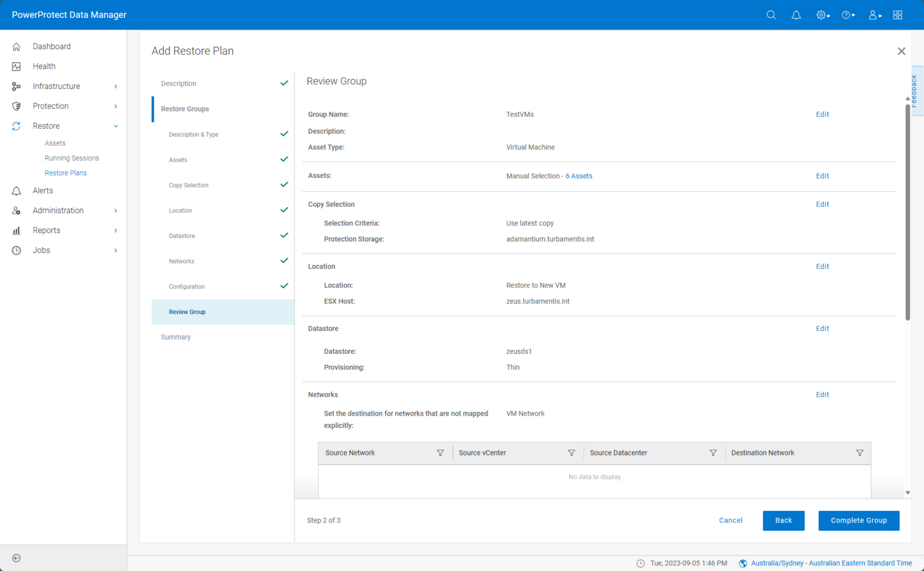Click the Complete Group button
Image resolution: width=924 pixels, height=571 pixels.
coord(859,520)
